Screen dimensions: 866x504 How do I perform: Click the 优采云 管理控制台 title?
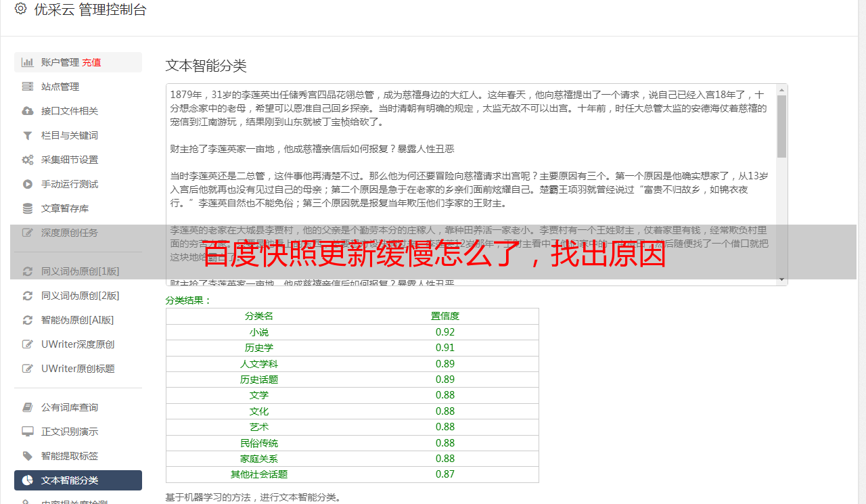(90, 9)
